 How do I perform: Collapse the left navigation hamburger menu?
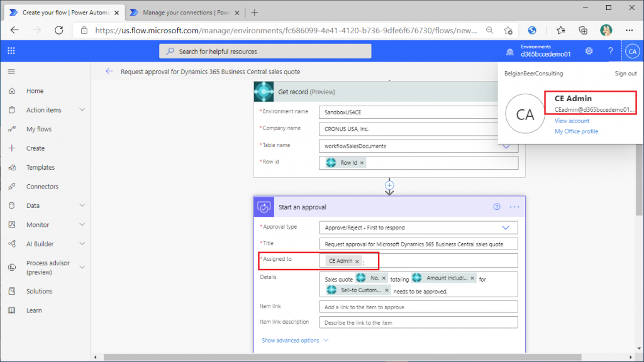[x=11, y=72]
